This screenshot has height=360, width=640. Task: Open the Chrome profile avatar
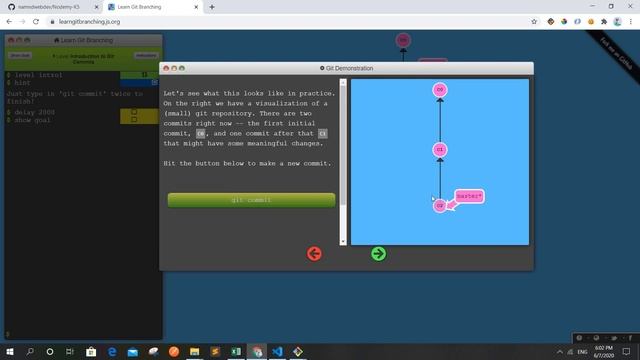[617, 22]
